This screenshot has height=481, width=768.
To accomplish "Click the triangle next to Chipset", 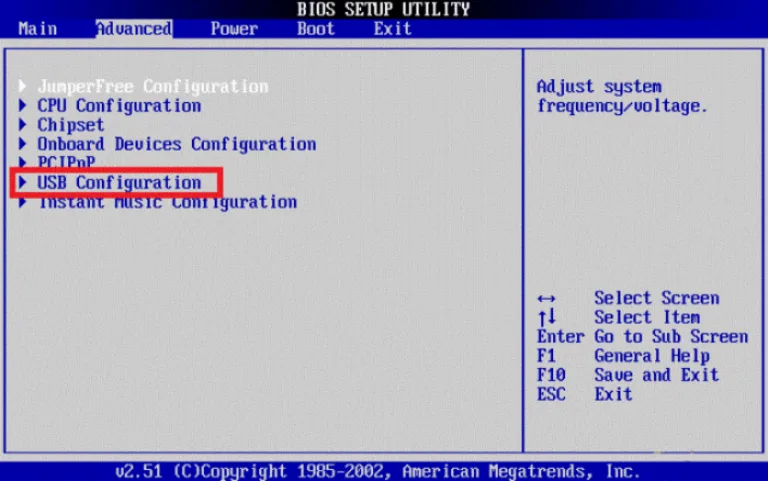I will click(22, 124).
